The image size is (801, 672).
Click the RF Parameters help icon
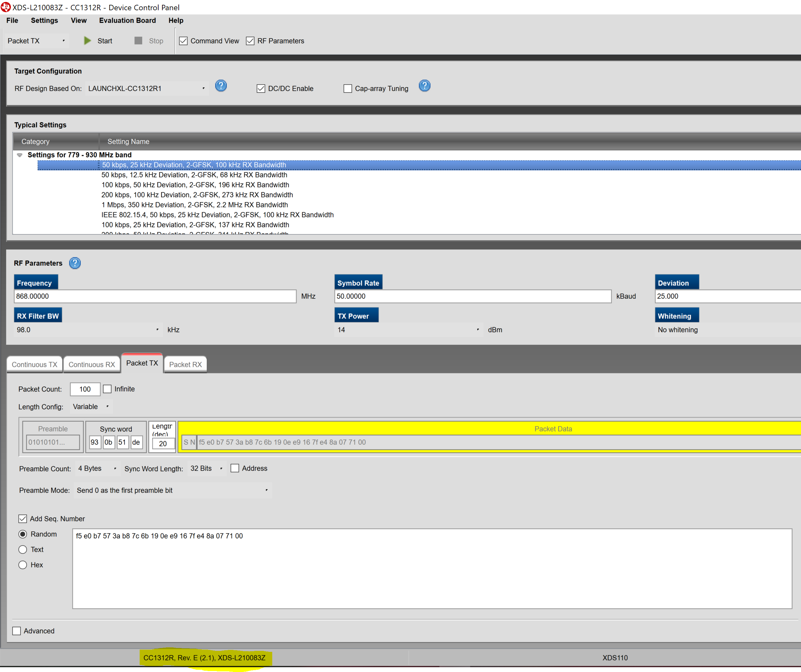pos(75,263)
